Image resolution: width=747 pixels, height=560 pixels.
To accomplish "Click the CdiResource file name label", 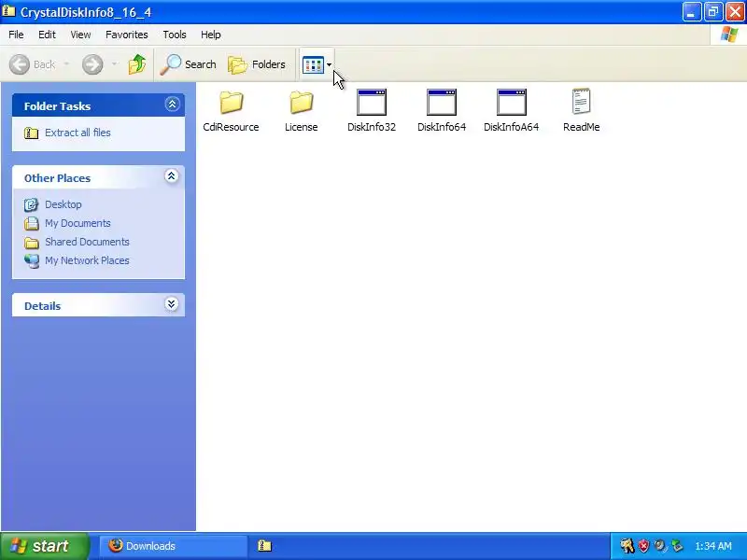I will (231, 127).
